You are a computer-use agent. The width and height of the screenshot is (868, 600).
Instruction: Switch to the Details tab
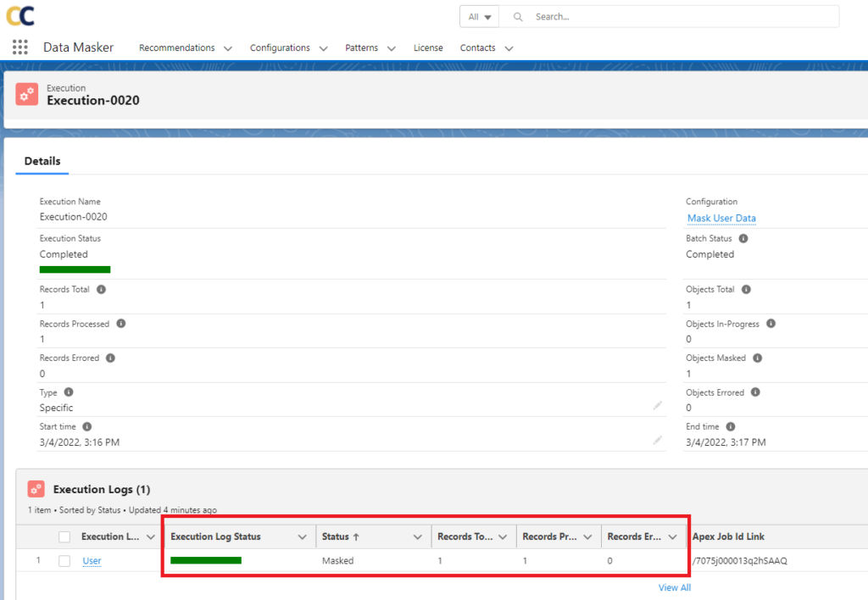click(42, 161)
